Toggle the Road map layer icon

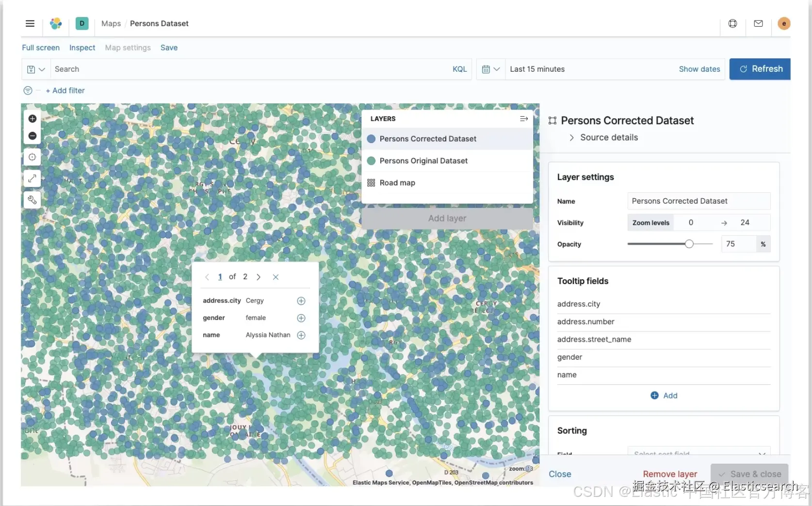pos(371,183)
